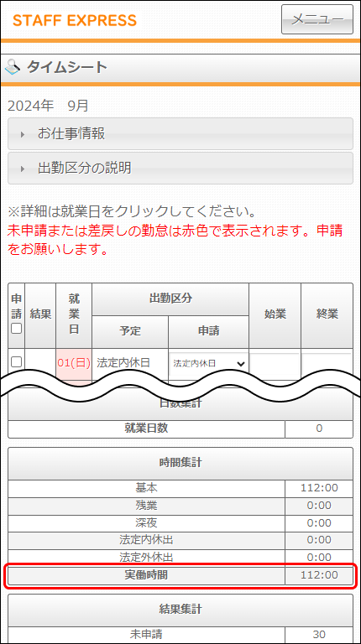Image resolution: width=361 pixels, height=644 pixels.
Task: Open the メニュー button
Action: point(317,19)
